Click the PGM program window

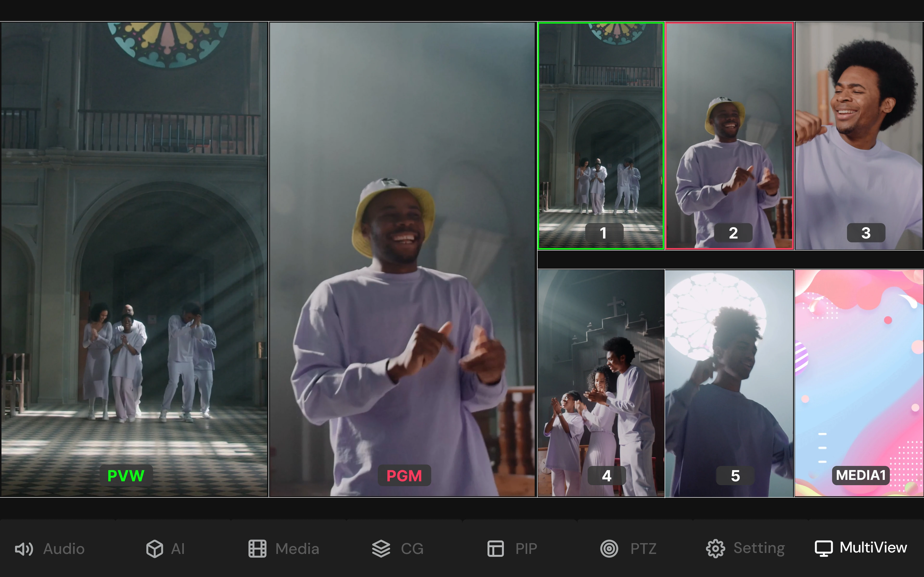click(x=402, y=259)
